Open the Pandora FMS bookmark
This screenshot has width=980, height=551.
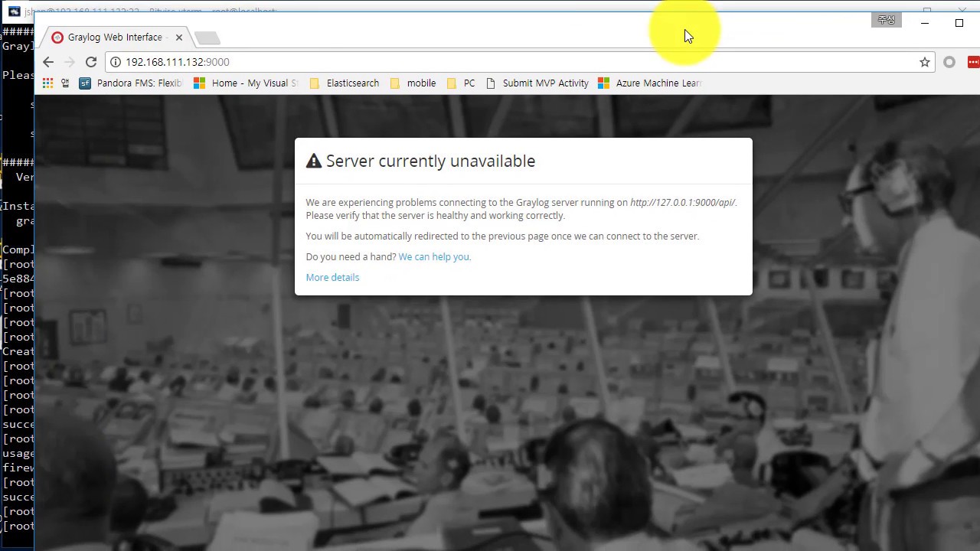pyautogui.click(x=131, y=83)
